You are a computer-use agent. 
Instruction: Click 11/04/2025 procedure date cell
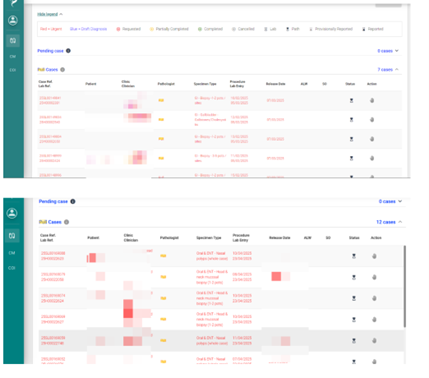pos(242,338)
